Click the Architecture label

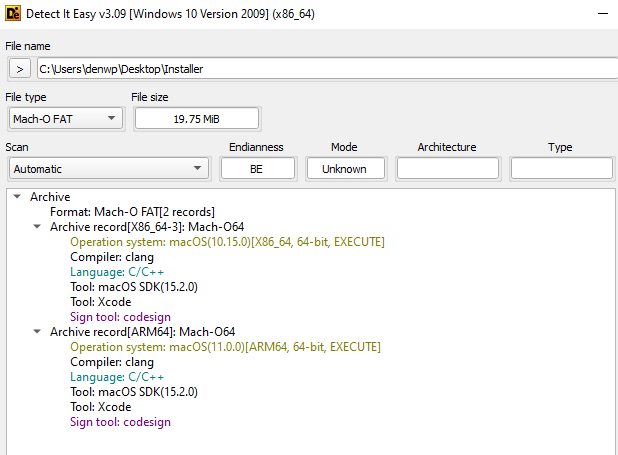click(x=447, y=147)
